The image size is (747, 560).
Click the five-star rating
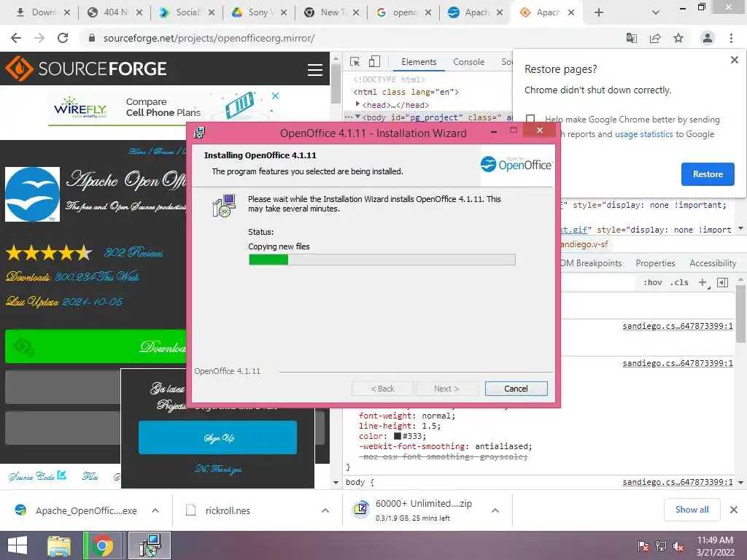coord(49,252)
